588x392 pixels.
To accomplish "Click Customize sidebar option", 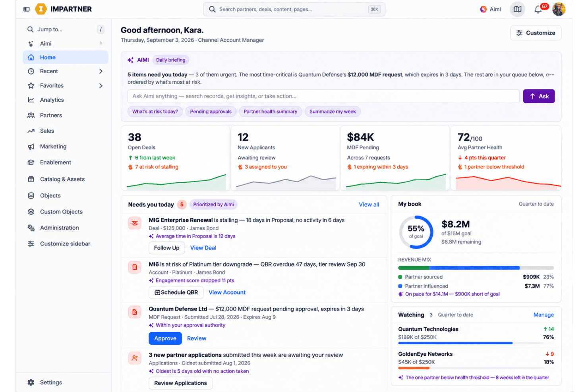I will [66, 243].
